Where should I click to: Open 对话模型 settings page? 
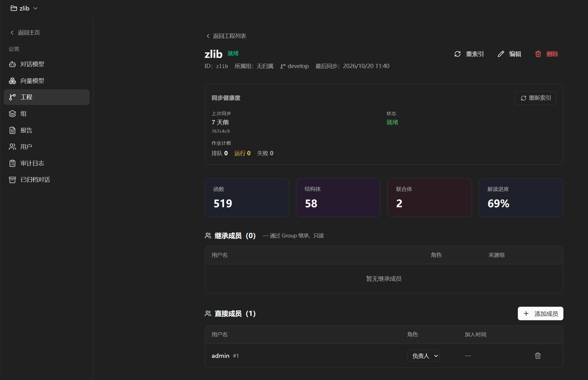click(x=46, y=64)
